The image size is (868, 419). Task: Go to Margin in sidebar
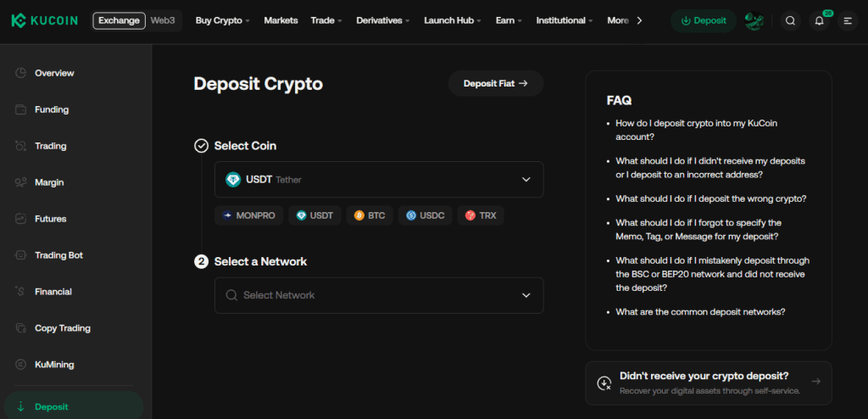click(49, 182)
